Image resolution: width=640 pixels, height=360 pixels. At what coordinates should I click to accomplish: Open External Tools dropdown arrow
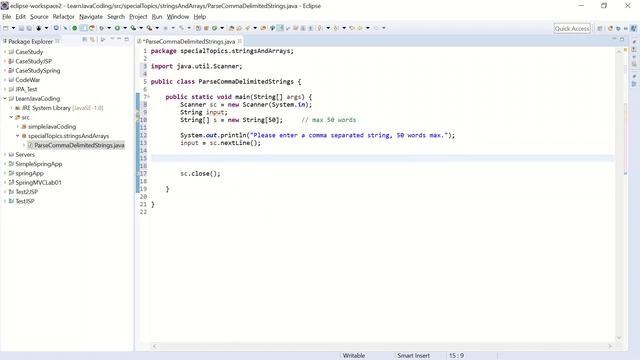[x=157, y=28]
